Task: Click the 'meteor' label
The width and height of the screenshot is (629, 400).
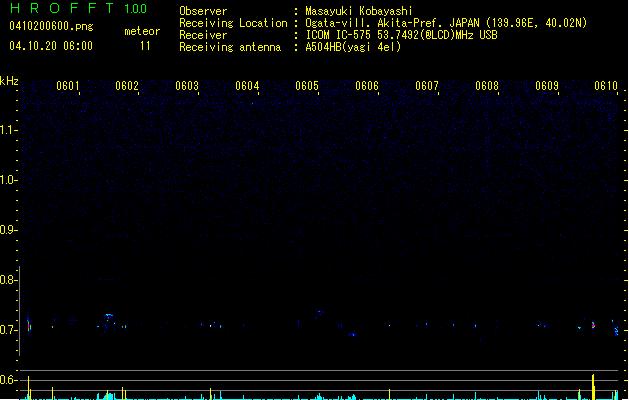Action: point(142,31)
